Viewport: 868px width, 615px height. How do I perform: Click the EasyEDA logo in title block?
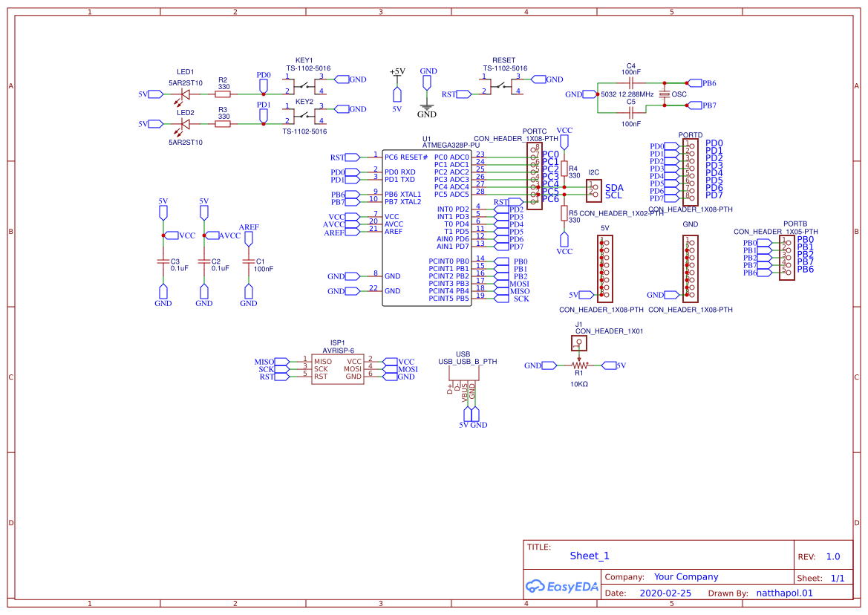(562, 586)
